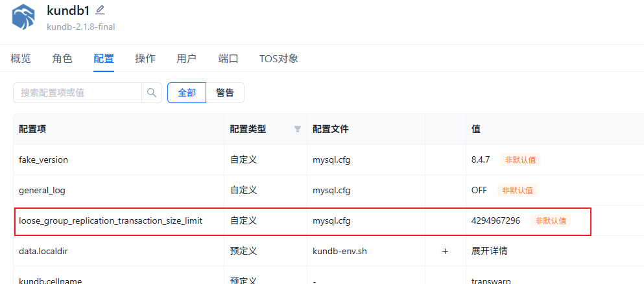
Task: Expand the data.localdir row plus icon
Action: (x=445, y=251)
